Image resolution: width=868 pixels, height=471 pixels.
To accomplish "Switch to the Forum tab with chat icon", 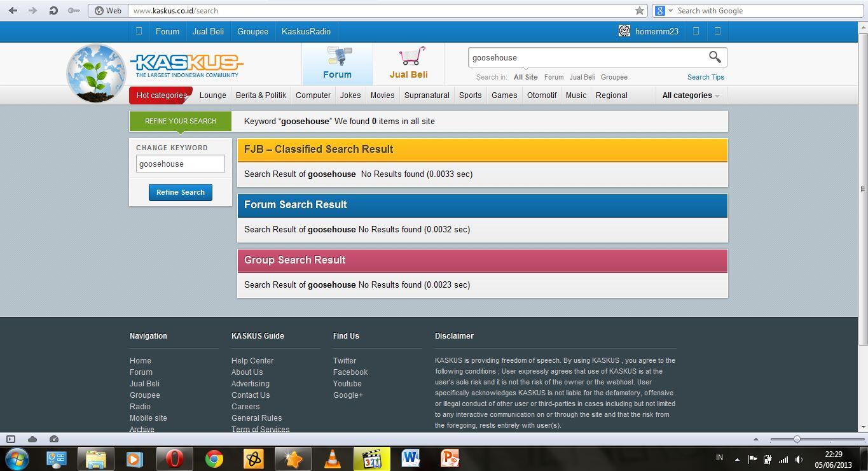I will pos(337,63).
